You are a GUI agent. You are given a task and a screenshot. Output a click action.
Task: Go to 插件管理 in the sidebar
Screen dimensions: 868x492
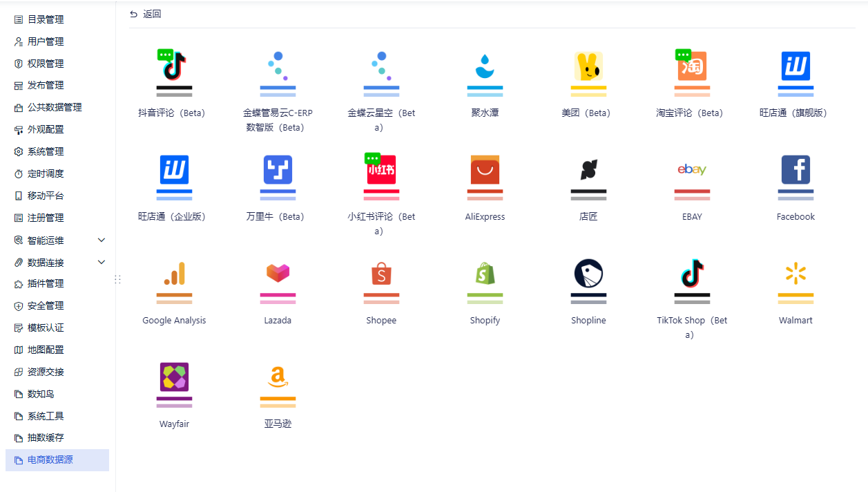click(x=57, y=284)
